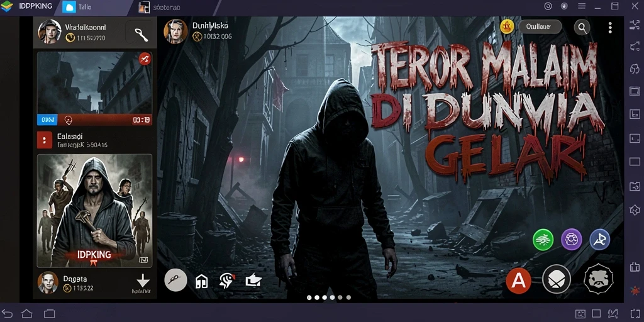
Task: Click the download arrow next to Dngata
Action: point(143,281)
